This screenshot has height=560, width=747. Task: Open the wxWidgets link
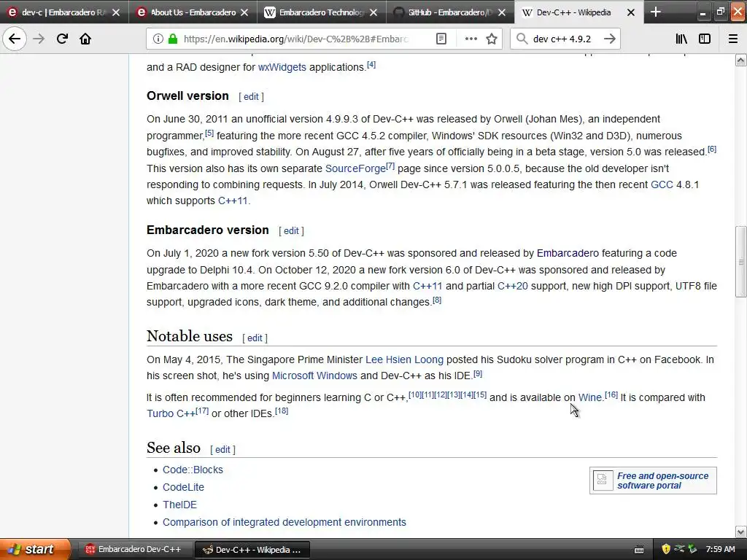tap(282, 67)
